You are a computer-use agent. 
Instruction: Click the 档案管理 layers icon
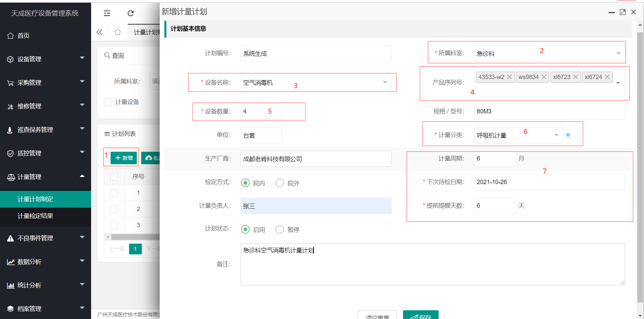10,309
